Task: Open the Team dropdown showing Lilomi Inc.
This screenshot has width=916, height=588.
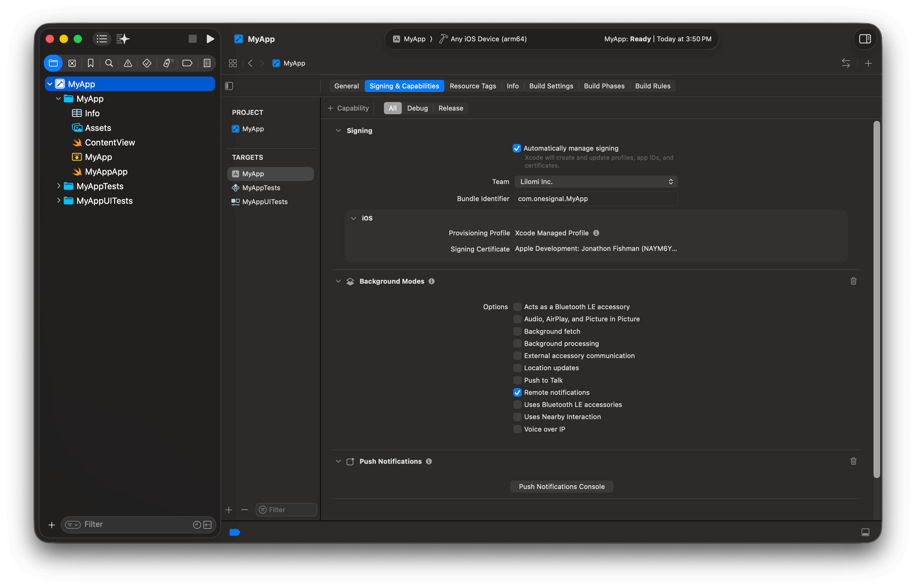Action: coord(596,182)
